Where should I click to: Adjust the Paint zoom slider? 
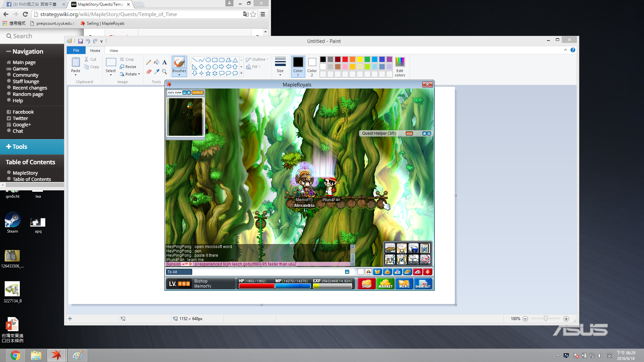coord(546,318)
